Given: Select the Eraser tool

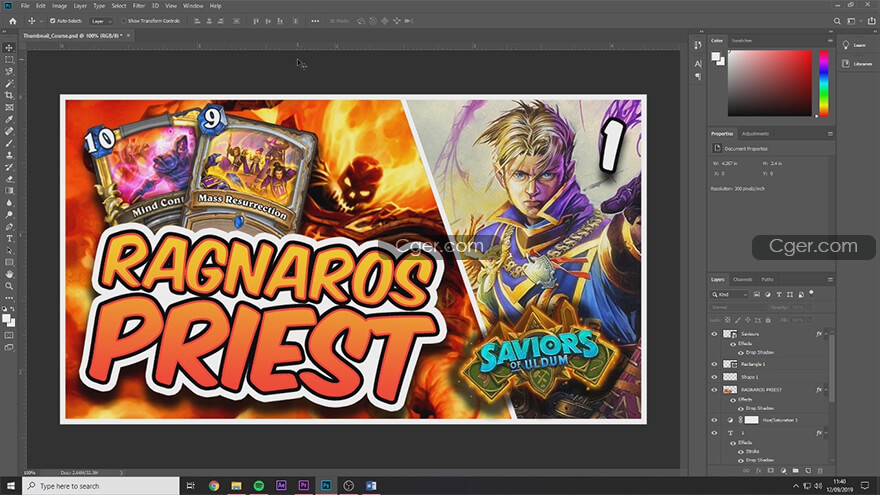Looking at the screenshot, I should pyautogui.click(x=9, y=179).
